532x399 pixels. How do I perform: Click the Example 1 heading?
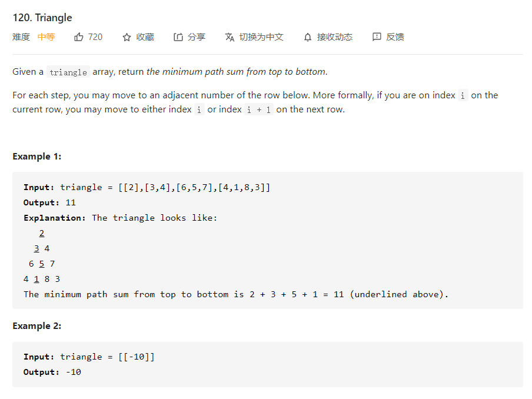pos(36,157)
